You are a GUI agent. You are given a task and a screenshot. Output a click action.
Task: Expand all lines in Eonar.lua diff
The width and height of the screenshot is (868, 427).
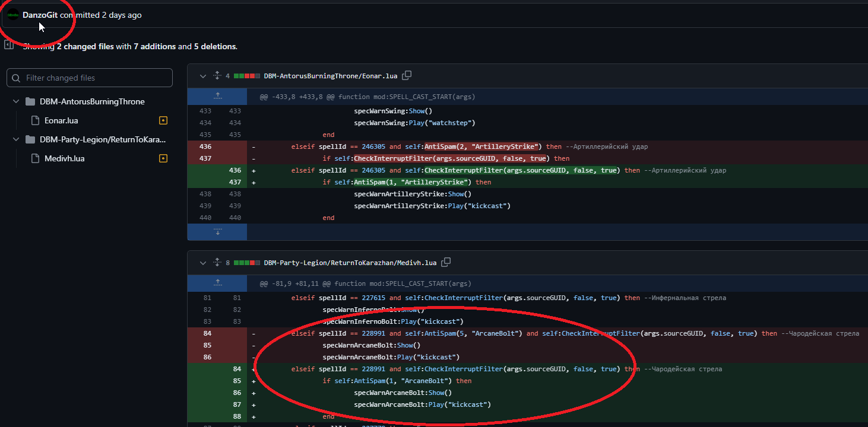coord(217,76)
